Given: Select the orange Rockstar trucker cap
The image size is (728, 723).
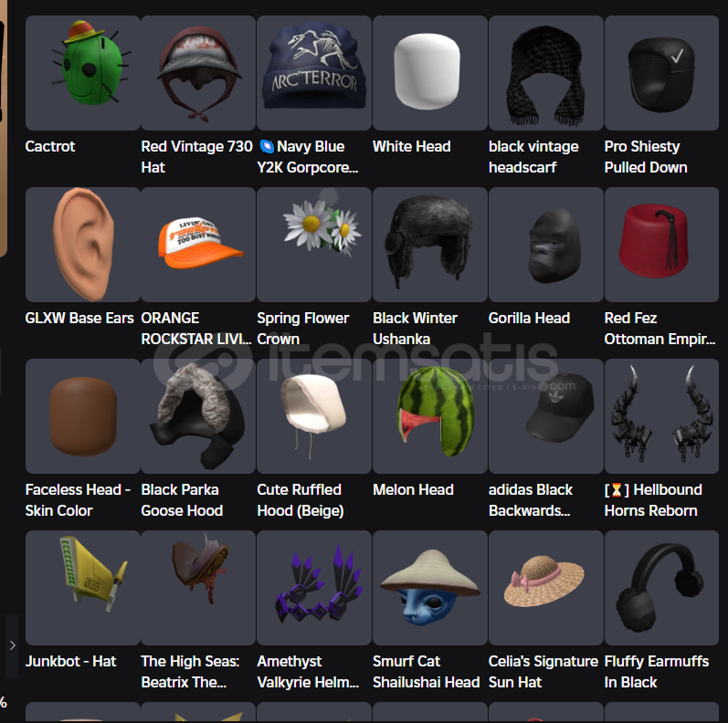Looking at the screenshot, I should [198, 245].
